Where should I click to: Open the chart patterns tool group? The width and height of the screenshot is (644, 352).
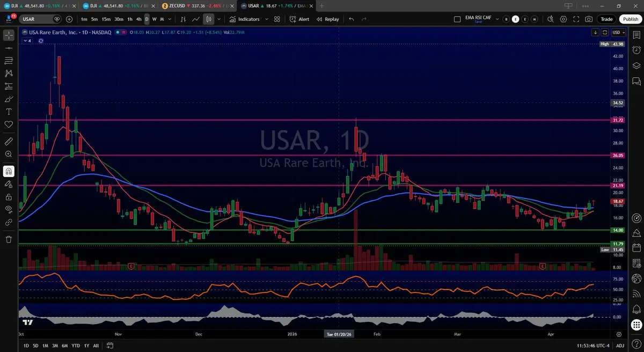(9, 74)
